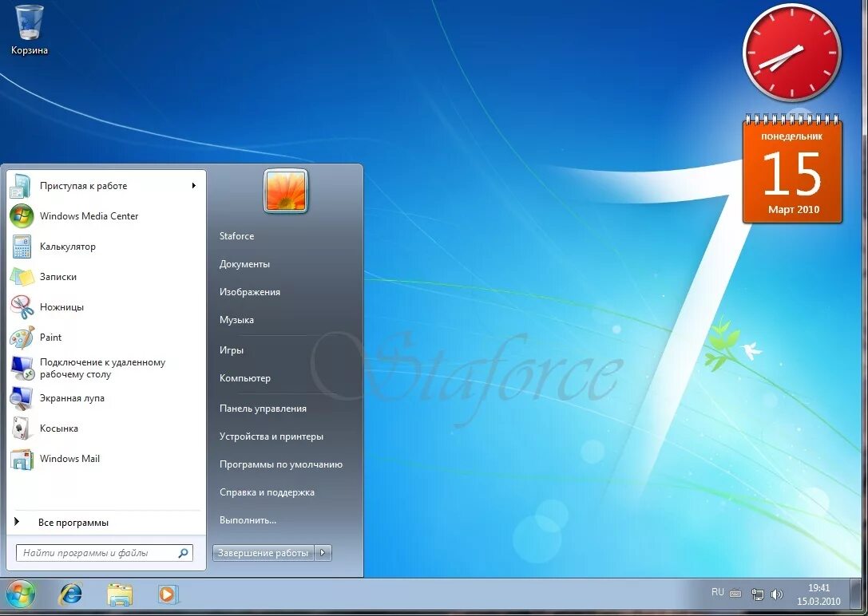Launch Windows Media Center icon
This screenshot has width=868, height=616.
tap(21, 216)
